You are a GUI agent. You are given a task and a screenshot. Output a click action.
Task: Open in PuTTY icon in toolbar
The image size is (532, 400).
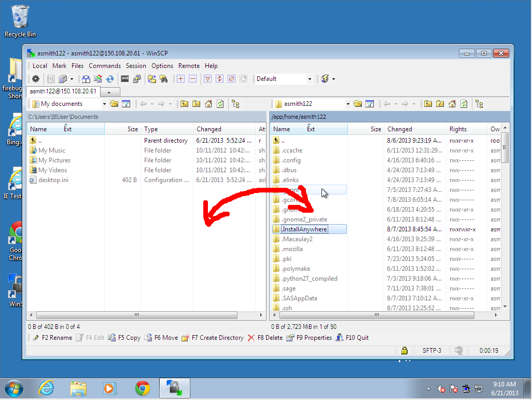(x=137, y=79)
